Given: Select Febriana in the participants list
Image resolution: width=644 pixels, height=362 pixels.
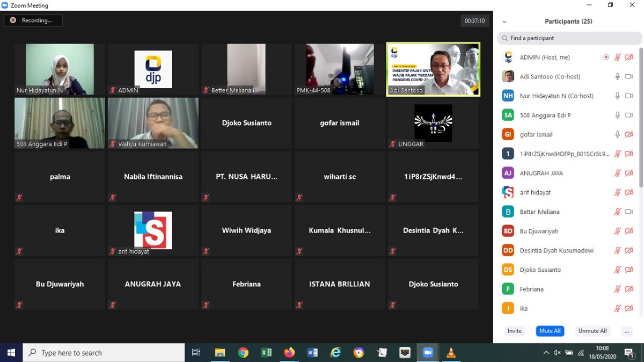Looking at the screenshot, I should pos(531,289).
